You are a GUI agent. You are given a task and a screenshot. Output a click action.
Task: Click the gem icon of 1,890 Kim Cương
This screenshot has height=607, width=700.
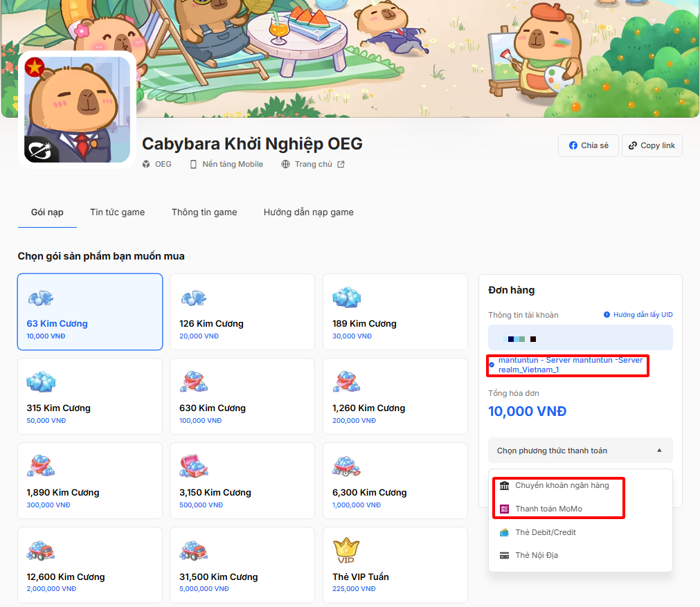(41, 466)
